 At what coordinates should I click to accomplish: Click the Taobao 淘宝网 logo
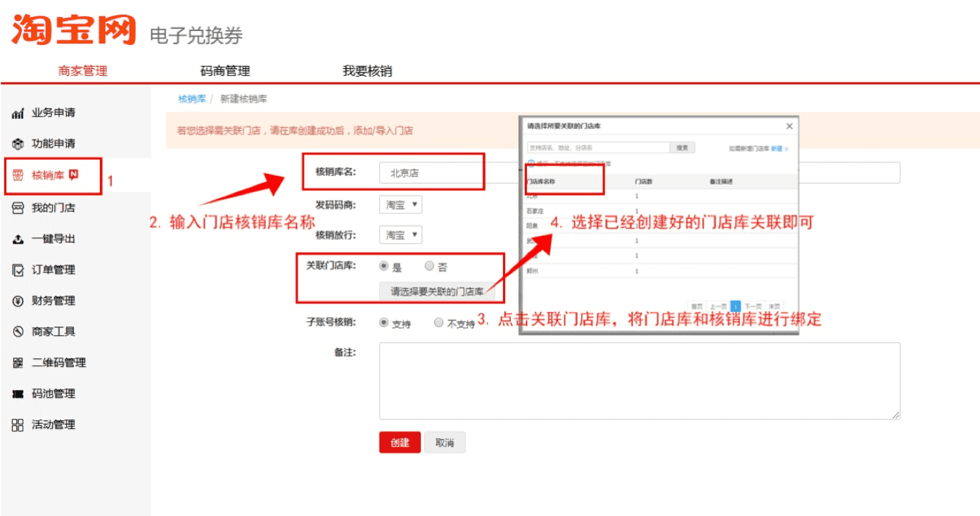73,30
